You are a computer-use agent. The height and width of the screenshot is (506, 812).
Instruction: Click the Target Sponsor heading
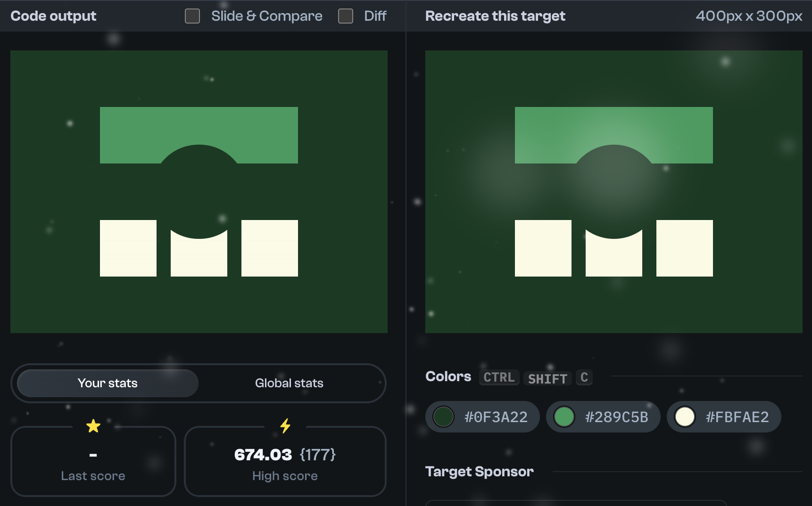(479, 471)
